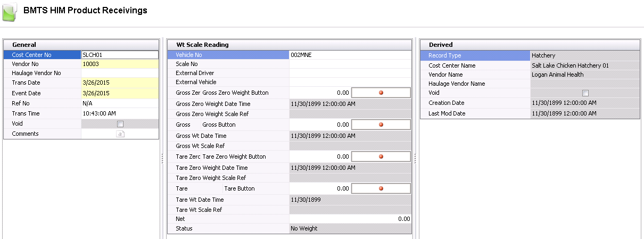Click the green BMTS HIM application icon
Screen dimensions: 644x239
coord(10,12)
